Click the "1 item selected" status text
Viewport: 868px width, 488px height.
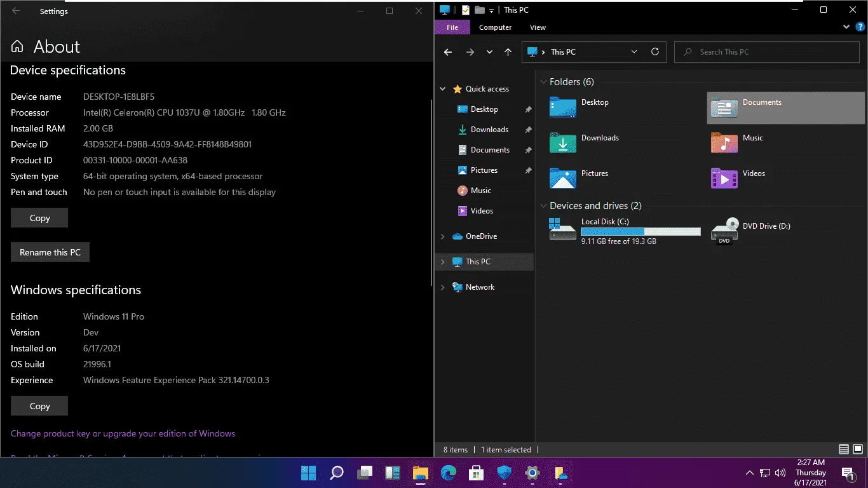pyautogui.click(x=506, y=450)
